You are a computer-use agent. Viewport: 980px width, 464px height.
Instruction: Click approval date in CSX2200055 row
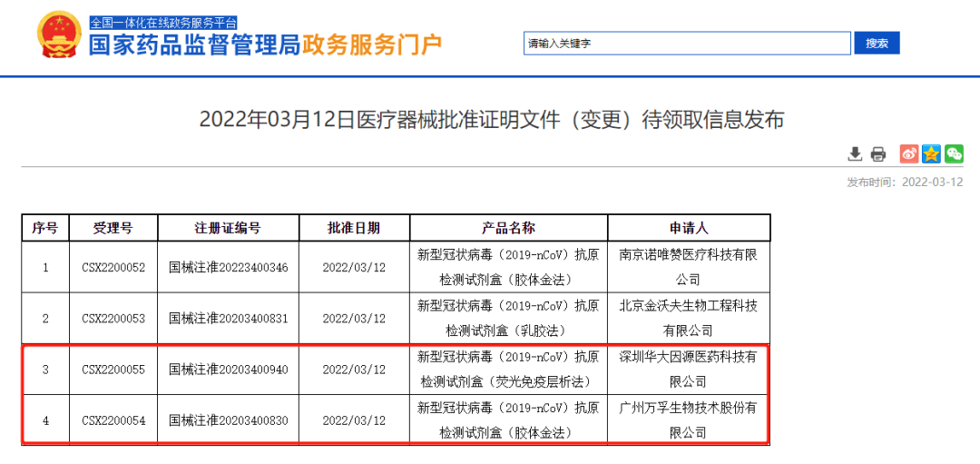(354, 370)
